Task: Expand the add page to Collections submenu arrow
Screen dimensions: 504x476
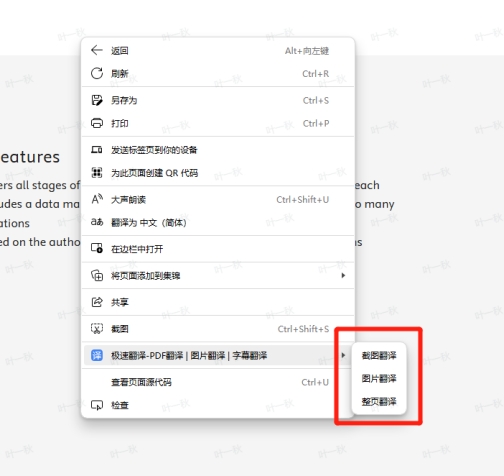Action: click(x=343, y=275)
